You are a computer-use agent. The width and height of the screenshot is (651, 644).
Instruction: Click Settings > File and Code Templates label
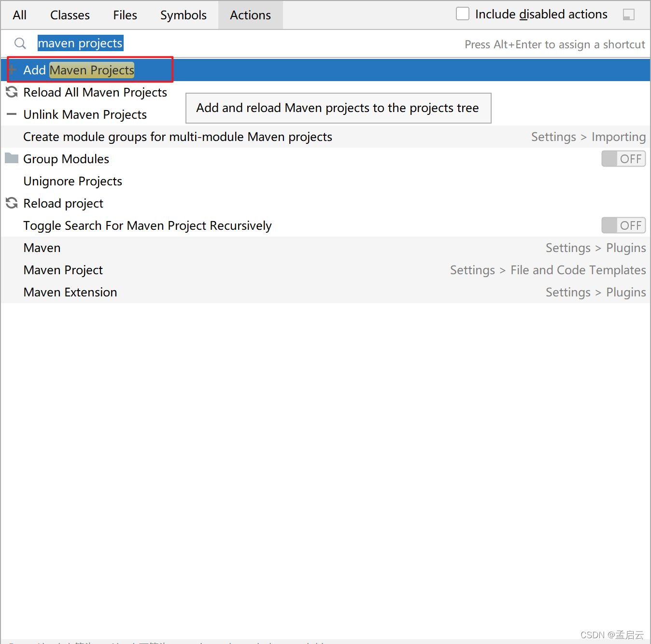[548, 270]
